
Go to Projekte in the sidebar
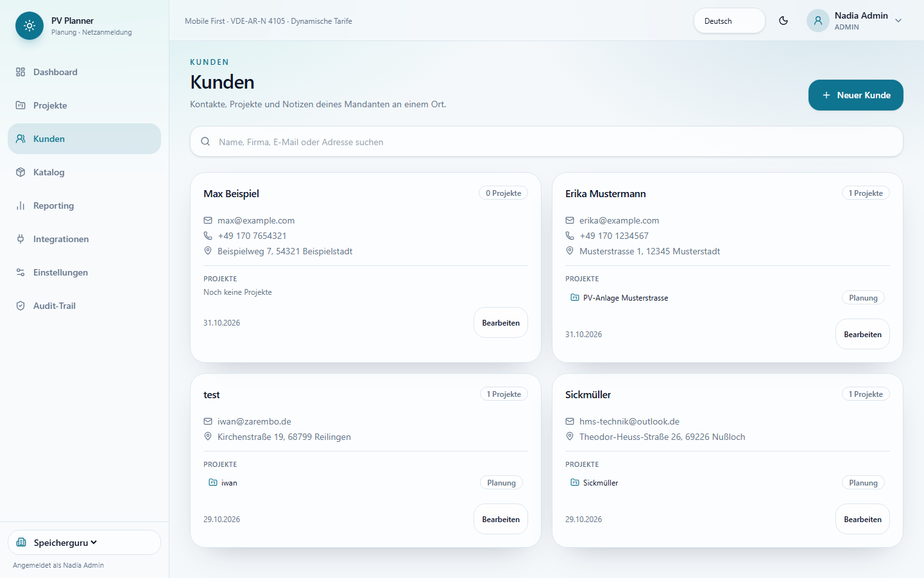pyautogui.click(x=84, y=105)
